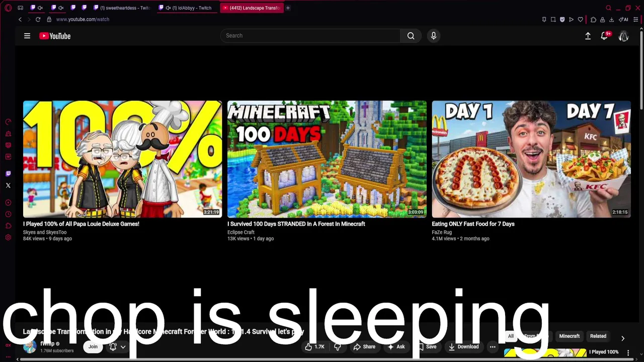
Task: Open the Opera main menu icon
Action: pyautogui.click(x=8, y=8)
